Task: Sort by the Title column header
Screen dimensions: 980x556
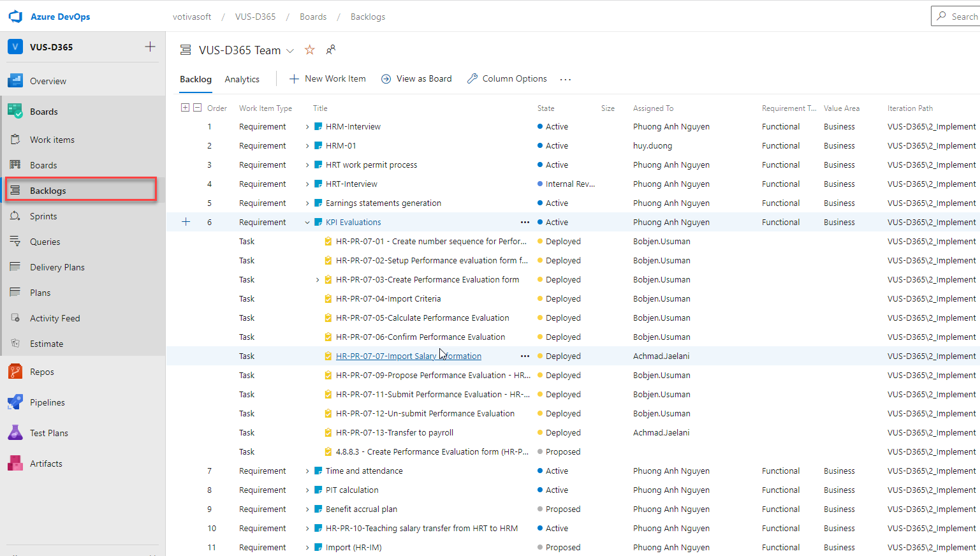Action: click(x=320, y=108)
